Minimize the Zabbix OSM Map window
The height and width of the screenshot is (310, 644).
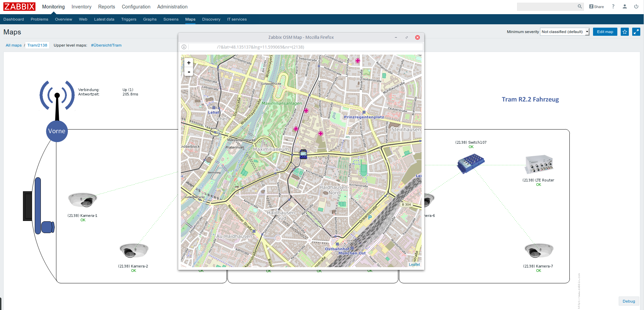396,37
